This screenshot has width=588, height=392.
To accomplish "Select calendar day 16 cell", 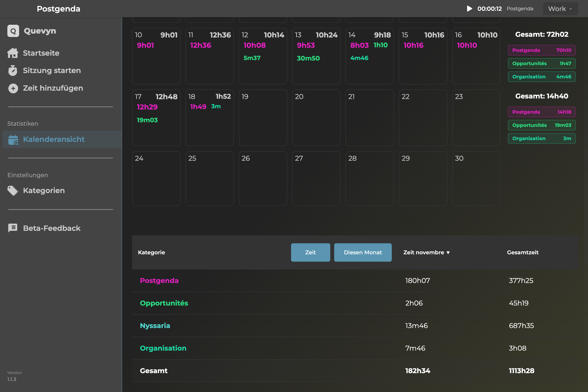I will [x=476, y=56].
